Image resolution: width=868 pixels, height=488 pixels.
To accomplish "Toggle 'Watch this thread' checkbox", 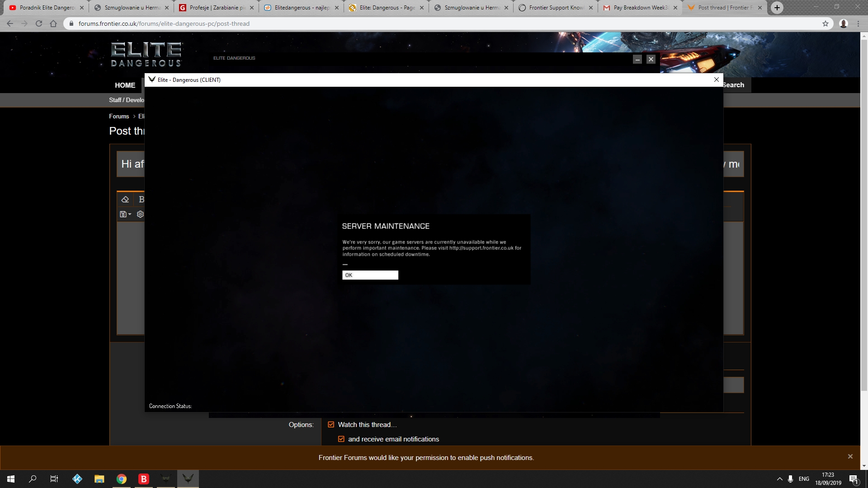I will pos(331,425).
